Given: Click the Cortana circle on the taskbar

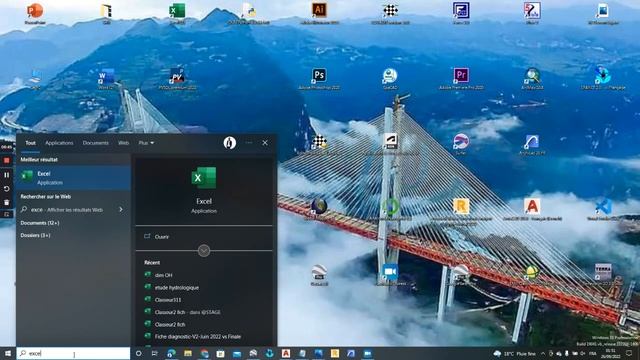Looking at the screenshot, I should (x=139, y=353).
